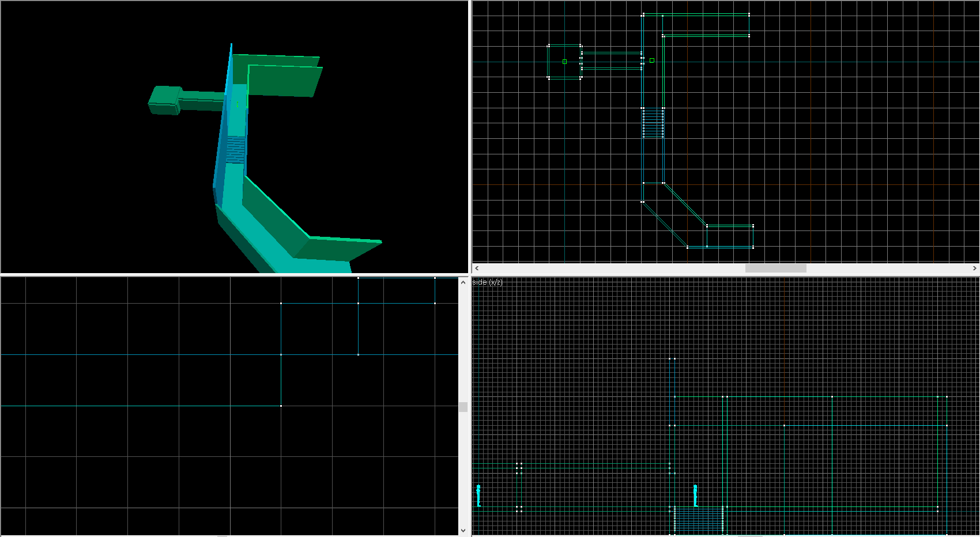Click the small cyan entity box in top viewport
The width and height of the screenshot is (980, 537).
click(652, 60)
